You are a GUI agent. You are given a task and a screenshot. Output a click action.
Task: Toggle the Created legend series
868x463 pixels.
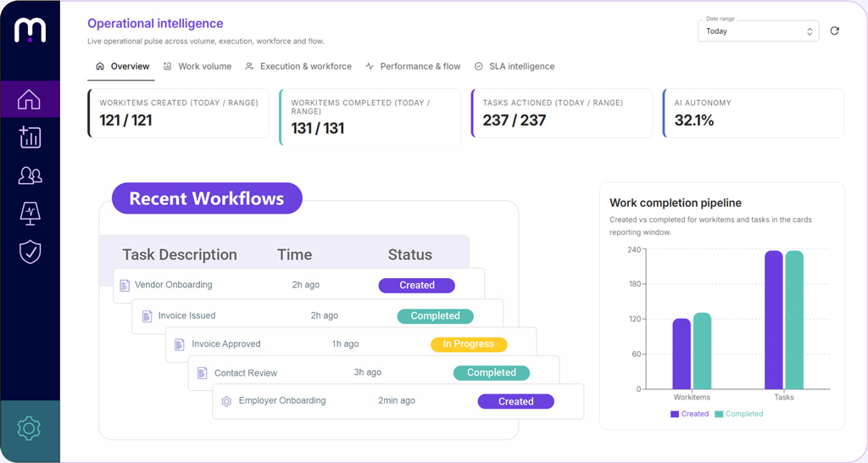[x=689, y=414]
